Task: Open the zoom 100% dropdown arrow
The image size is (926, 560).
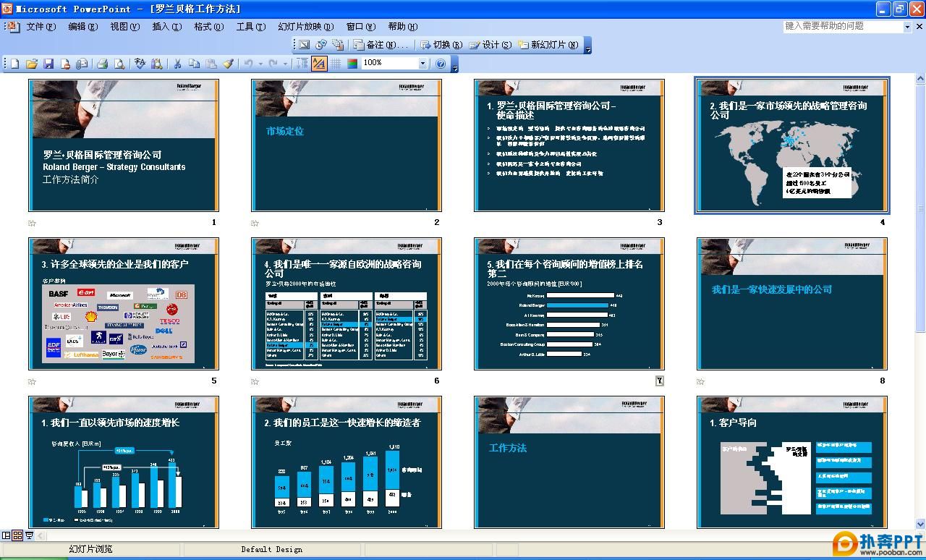Action: pyautogui.click(x=423, y=64)
